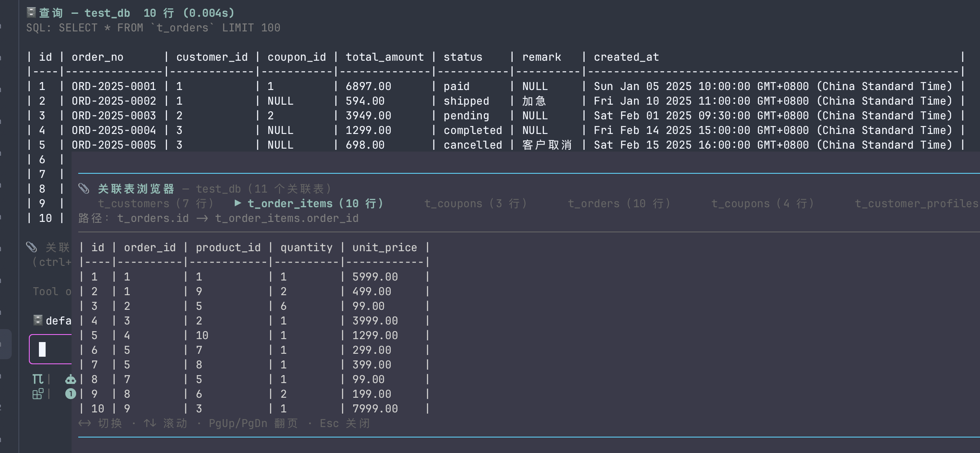Image resolution: width=980 pixels, height=453 pixels.
Task: Click the status value paid
Action: (x=457, y=86)
